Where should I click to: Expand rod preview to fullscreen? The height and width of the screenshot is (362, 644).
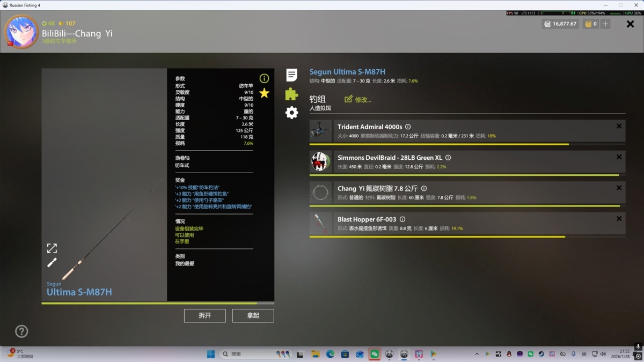tap(52, 248)
